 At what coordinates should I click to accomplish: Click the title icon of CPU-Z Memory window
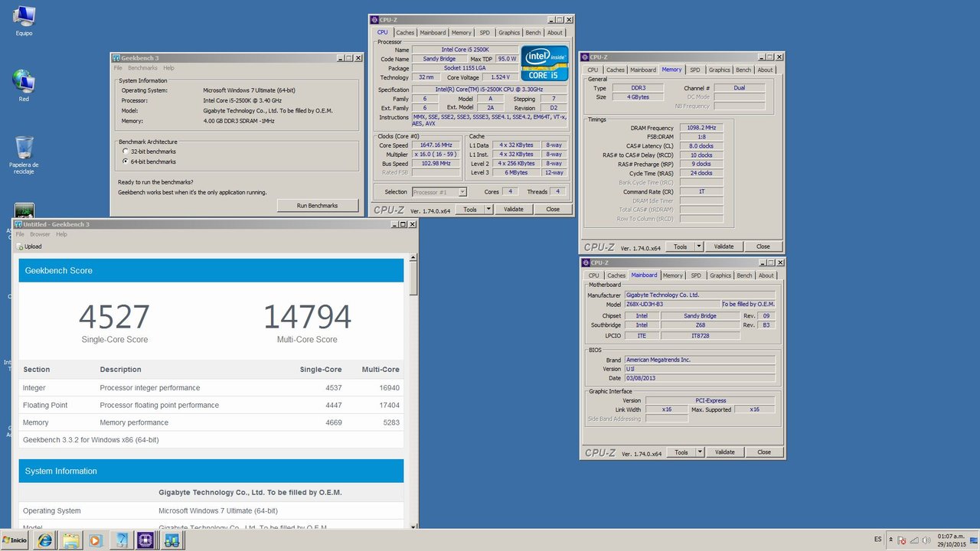(x=585, y=57)
